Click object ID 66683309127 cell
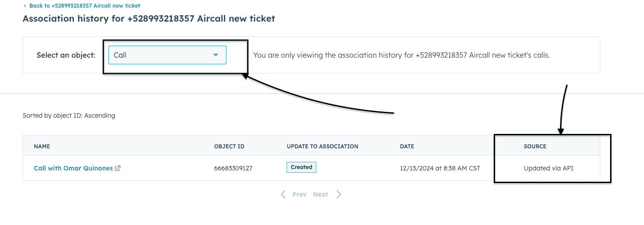Screen dimensions: 644x225 (233, 168)
